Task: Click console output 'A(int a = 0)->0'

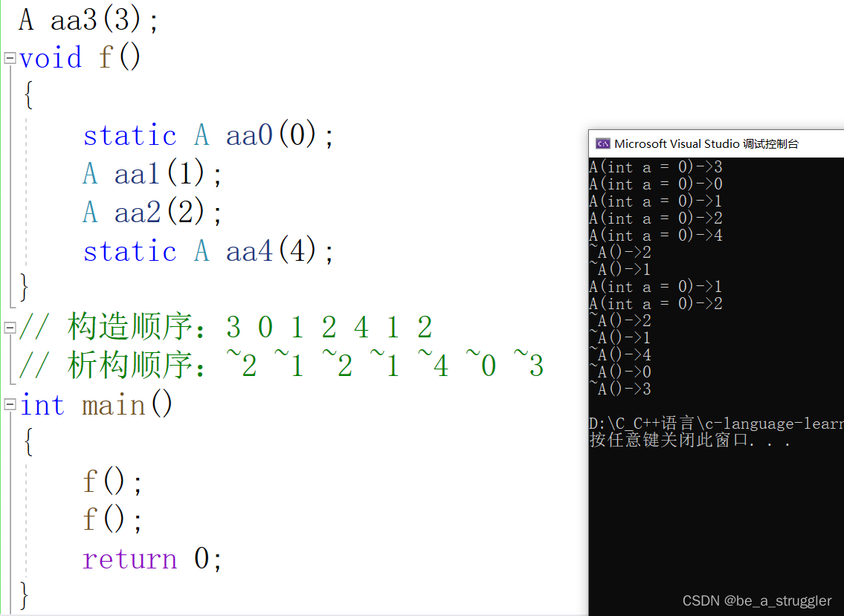Action: pos(656,184)
